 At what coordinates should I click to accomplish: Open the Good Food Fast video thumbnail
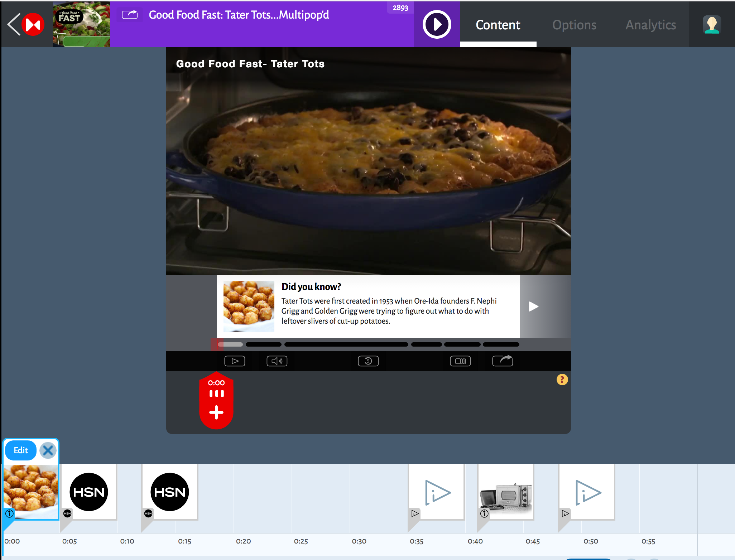[82, 24]
